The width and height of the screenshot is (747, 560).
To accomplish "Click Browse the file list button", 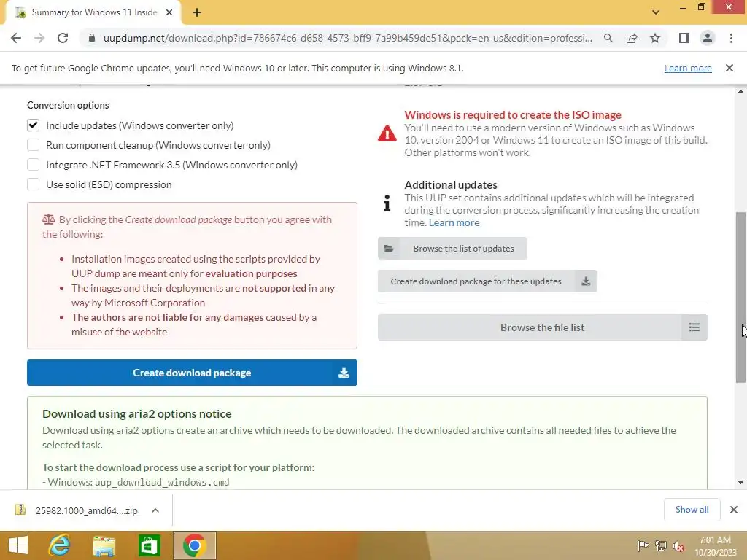I will pos(542,327).
